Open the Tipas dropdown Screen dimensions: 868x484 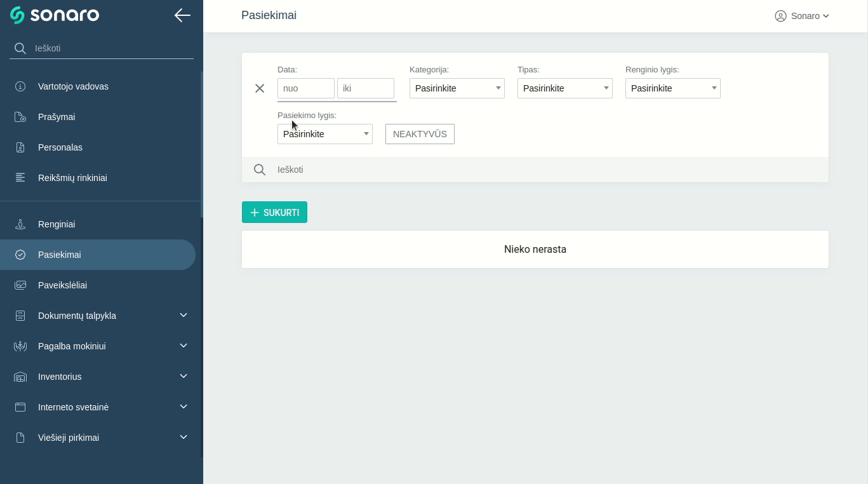564,88
